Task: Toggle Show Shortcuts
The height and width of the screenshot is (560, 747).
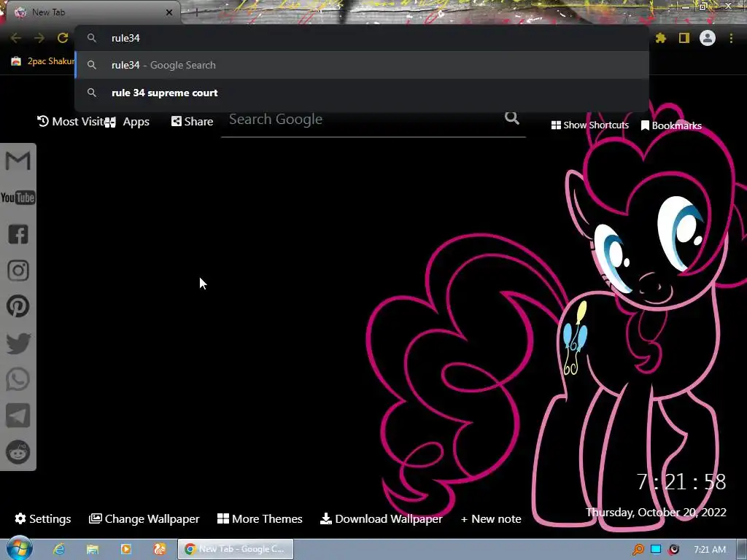Action: coord(589,125)
